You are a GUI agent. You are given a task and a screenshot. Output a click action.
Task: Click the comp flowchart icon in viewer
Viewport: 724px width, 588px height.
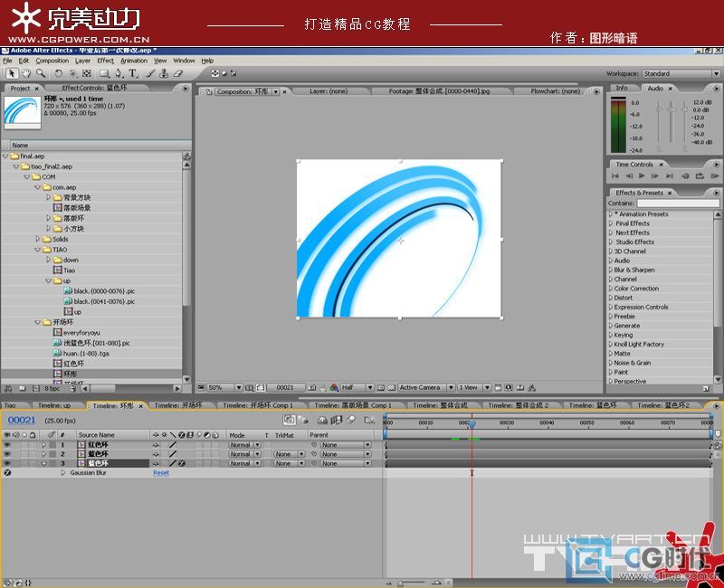532,388
